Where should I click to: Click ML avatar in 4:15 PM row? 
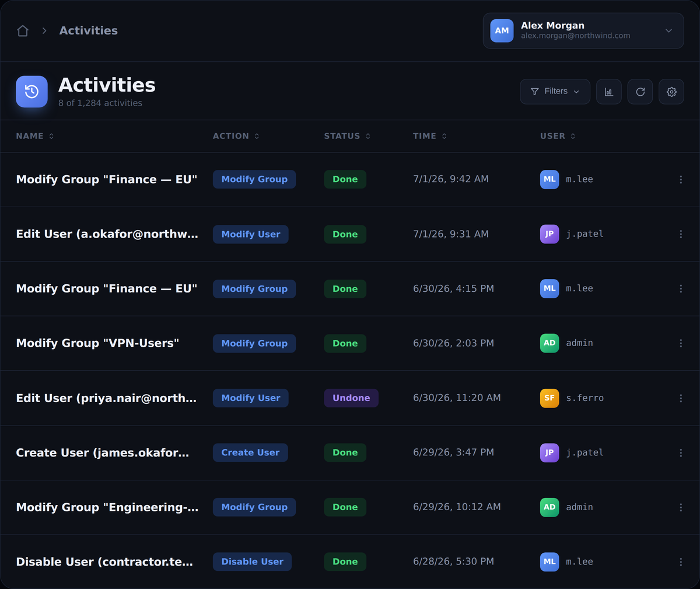point(549,288)
